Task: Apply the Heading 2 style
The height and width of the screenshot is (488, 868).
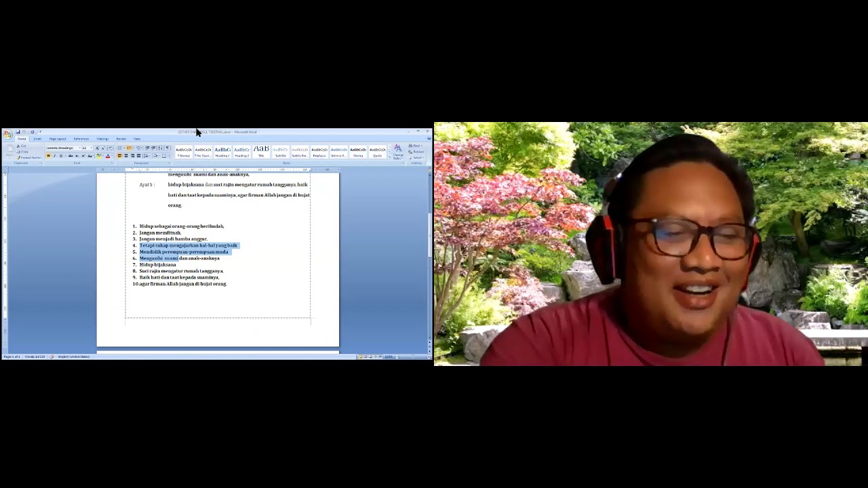Action: coord(242,152)
